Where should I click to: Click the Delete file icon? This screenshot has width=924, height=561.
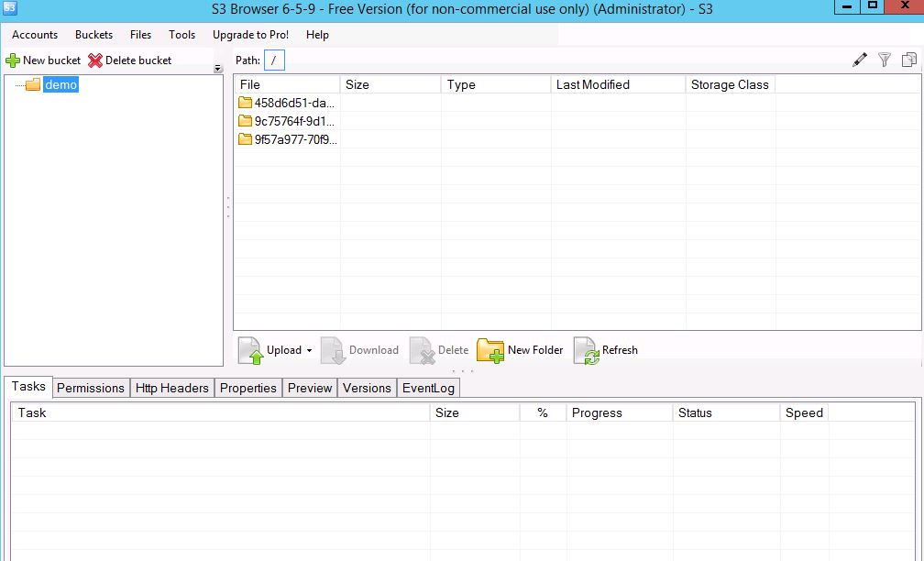[423, 350]
